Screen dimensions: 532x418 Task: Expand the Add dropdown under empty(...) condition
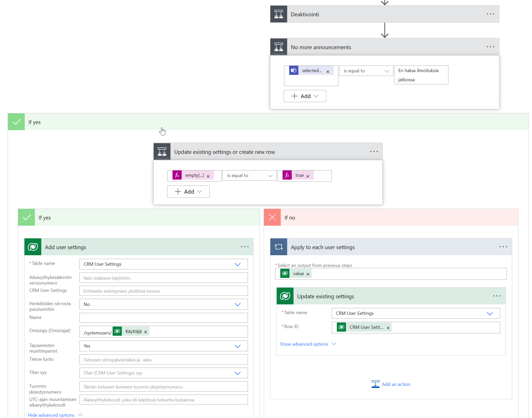pyautogui.click(x=188, y=192)
